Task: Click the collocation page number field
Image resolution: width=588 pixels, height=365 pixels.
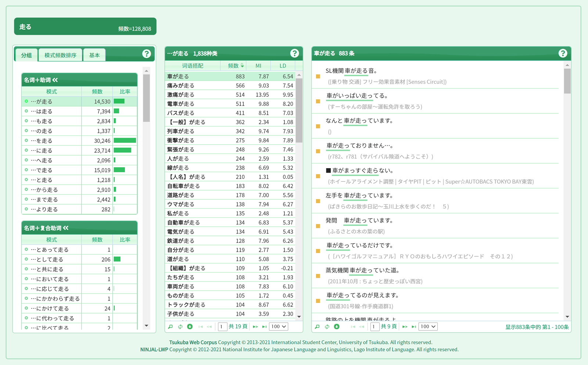Action: pyautogui.click(x=222, y=326)
